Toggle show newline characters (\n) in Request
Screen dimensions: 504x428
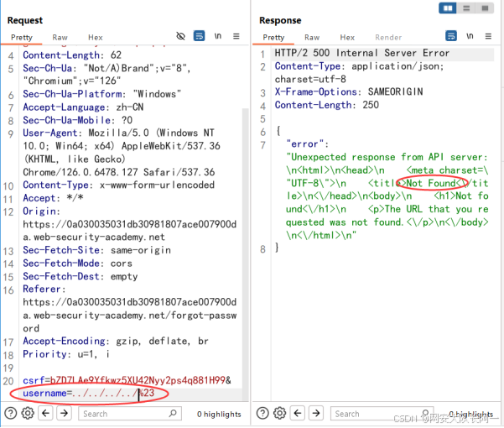pyautogui.click(x=218, y=37)
